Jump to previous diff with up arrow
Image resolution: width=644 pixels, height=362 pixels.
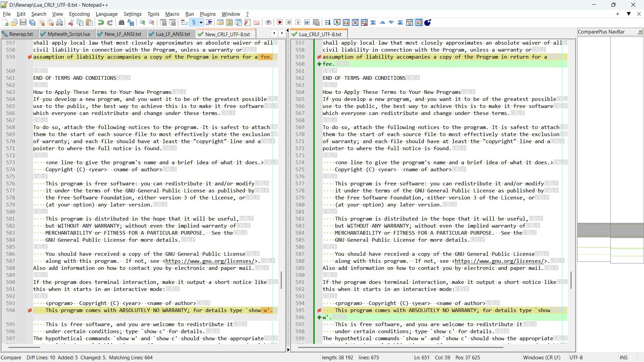[x=382, y=22]
